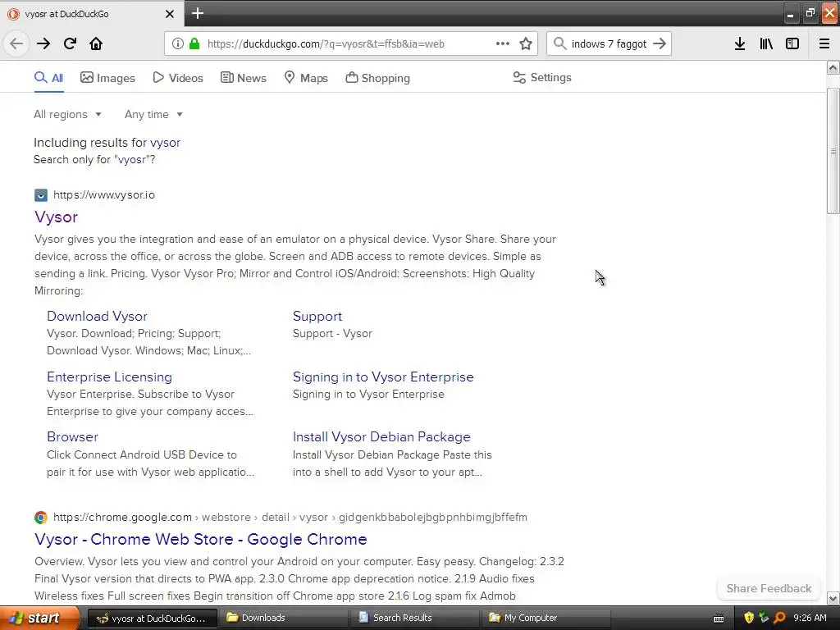
Task: Open Signing in to Vysor Enterprise
Action: click(x=383, y=377)
